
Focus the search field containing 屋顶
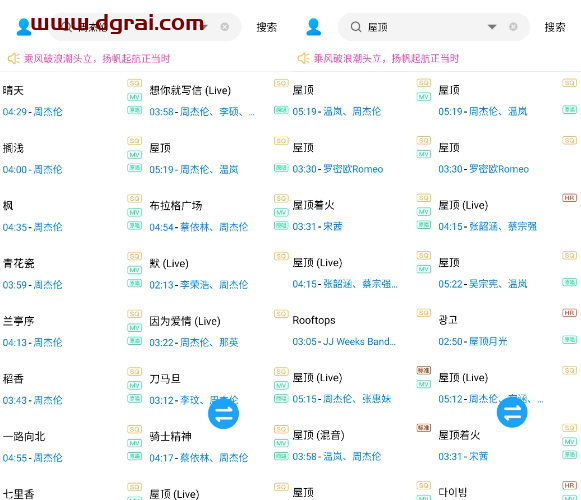[434, 27]
